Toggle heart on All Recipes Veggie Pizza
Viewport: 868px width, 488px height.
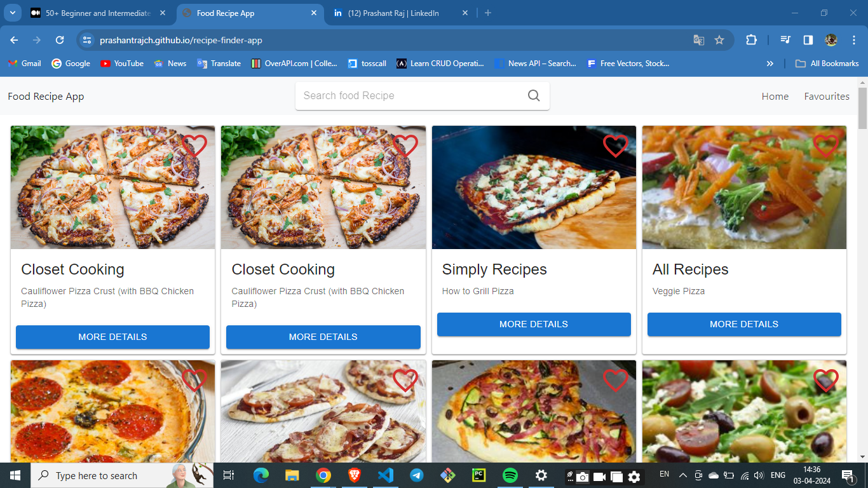point(825,146)
